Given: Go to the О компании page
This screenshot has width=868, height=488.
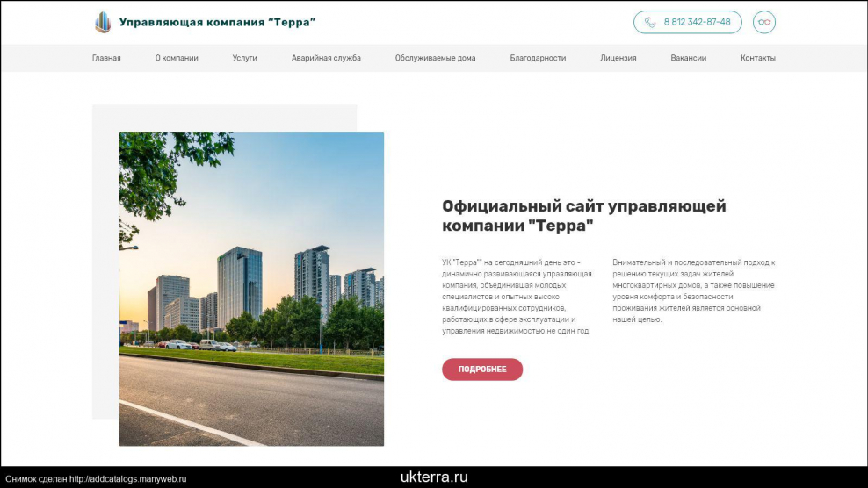Looking at the screenshot, I should point(177,58).
